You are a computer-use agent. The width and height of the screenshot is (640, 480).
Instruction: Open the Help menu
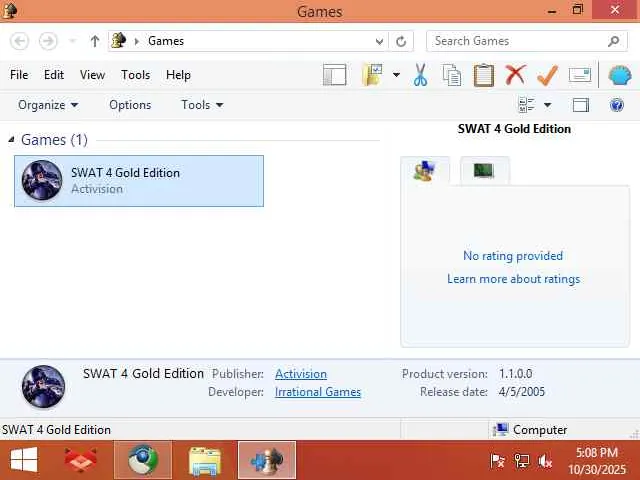point(178,75)
